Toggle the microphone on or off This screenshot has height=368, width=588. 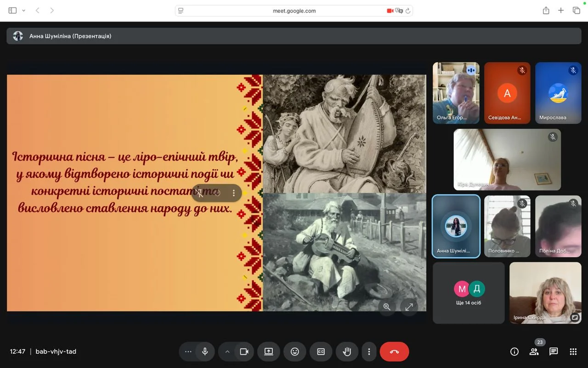pyautogui.click(x=205, y=352)
